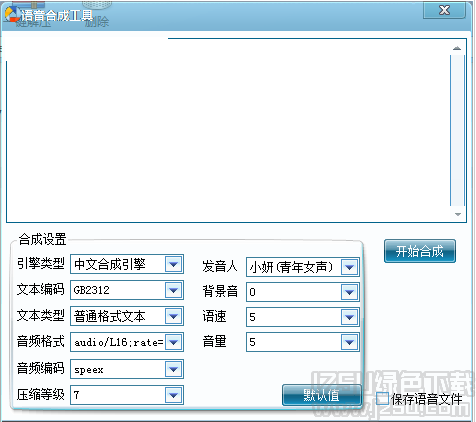
Task: Open the 音频格式 dropdown arrow
Action: [x=174, y=342]
